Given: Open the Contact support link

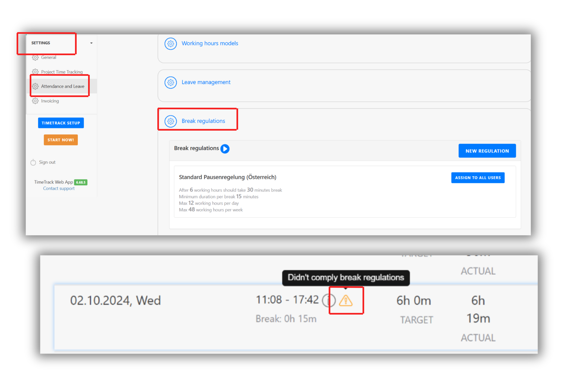Looking at the screenshot, I should coord(59,189).
